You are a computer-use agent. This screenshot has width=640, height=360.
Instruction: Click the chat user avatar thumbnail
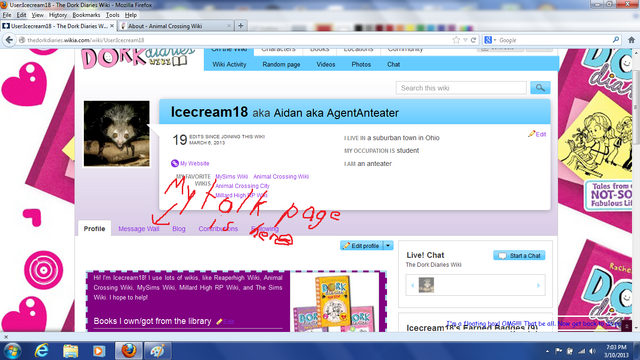coord(426,285)
